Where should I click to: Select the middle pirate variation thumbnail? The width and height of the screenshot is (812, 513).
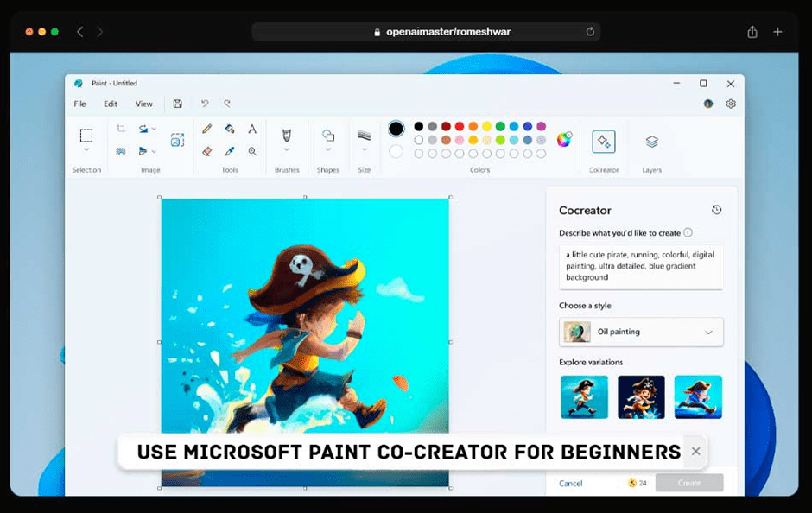click(641, 396)
